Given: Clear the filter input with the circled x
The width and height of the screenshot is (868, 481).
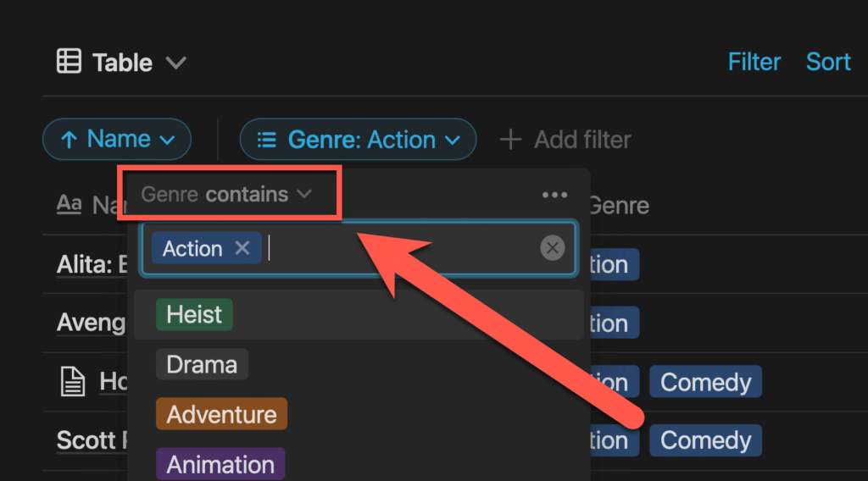Looking at the screenshot, I should click(x=553, y=247).
